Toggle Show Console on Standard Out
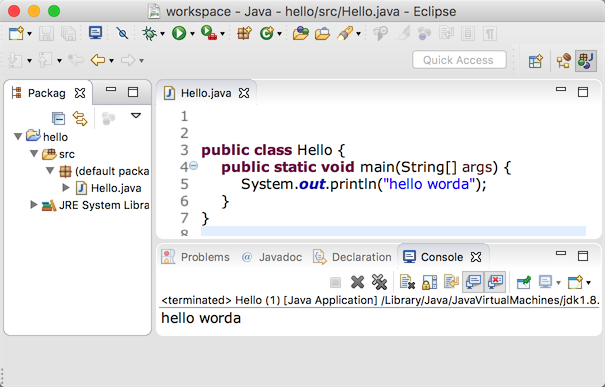605x387 pixels. 473,282
